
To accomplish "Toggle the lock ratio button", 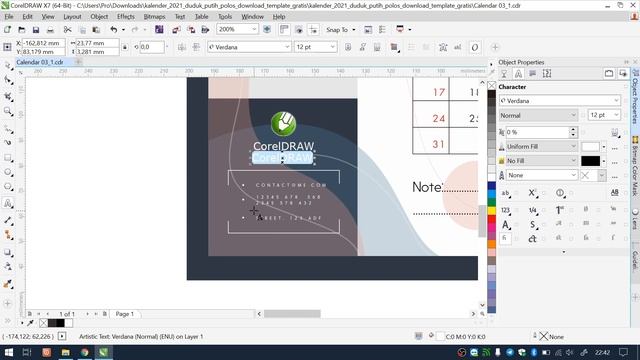I will pos(125,47).
